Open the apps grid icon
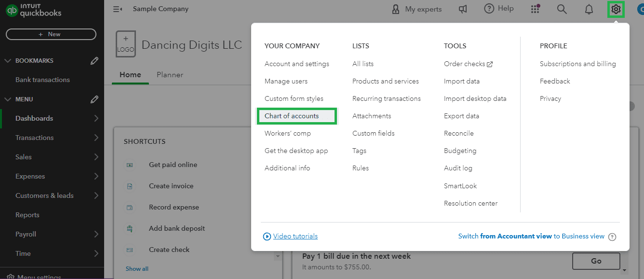The height and width of the screenshot is (279, 644). (535, 9)
